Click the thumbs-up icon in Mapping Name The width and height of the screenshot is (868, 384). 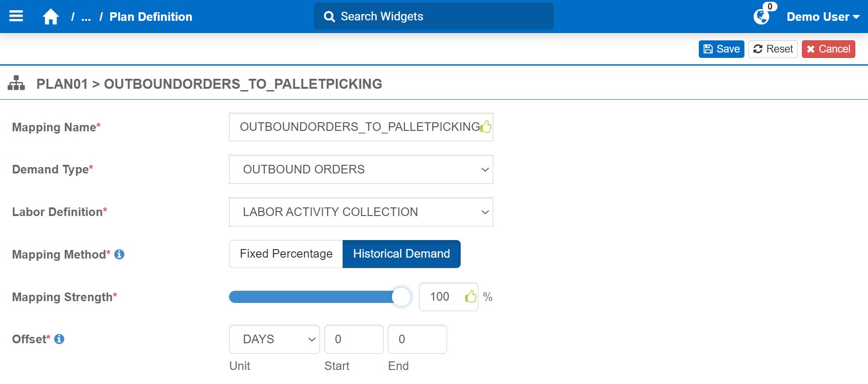[x=486, y=127]
